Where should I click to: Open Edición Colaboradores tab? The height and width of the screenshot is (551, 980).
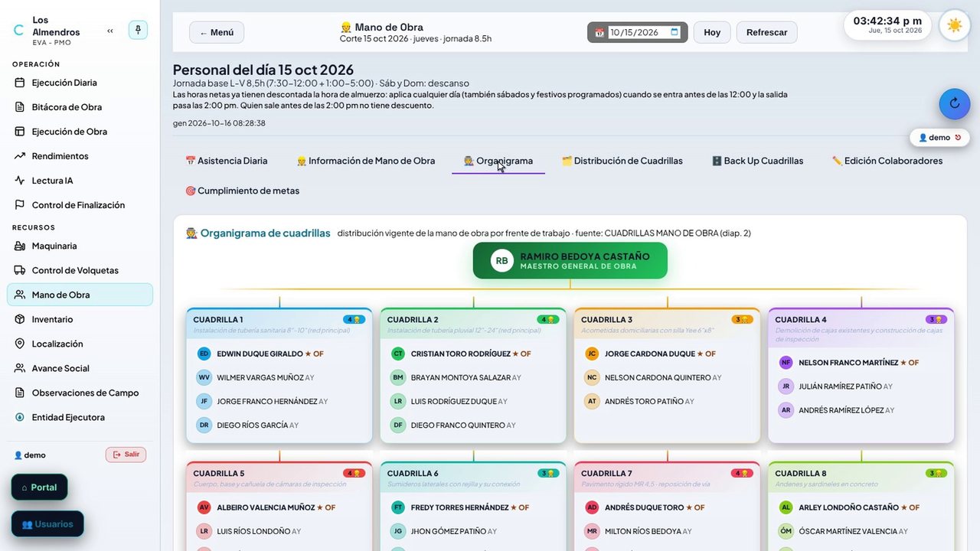point(887,161)
